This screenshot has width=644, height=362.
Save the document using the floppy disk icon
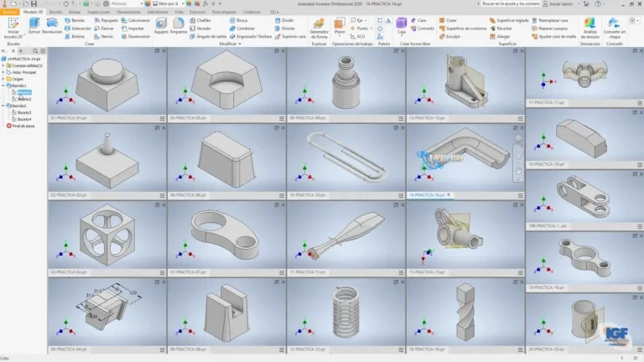[x=34, y=3]
